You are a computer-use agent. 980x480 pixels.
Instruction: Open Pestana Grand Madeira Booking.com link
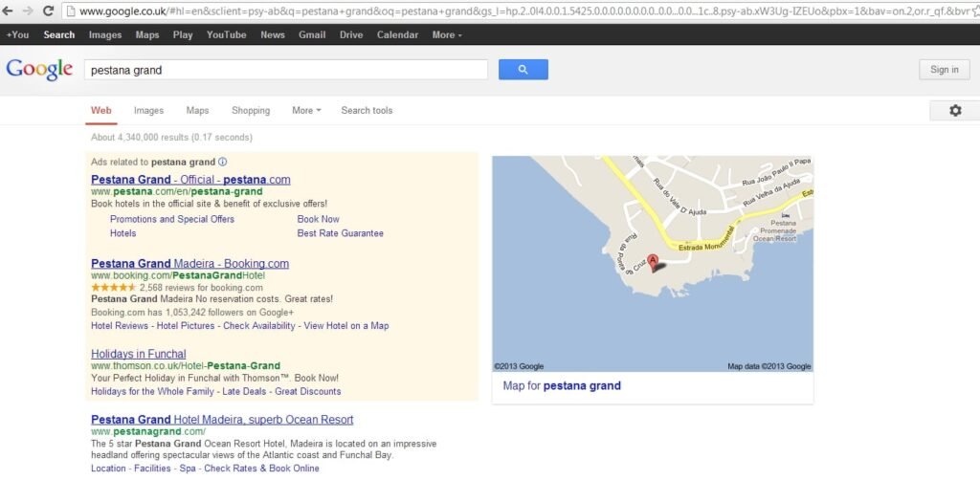(x=189, y=264)
